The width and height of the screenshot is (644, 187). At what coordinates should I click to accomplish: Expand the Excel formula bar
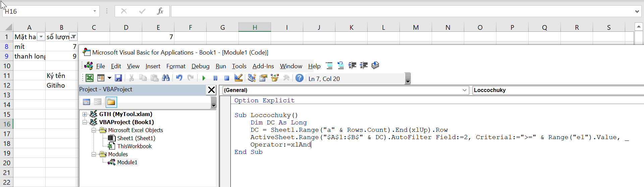point(637,11)
